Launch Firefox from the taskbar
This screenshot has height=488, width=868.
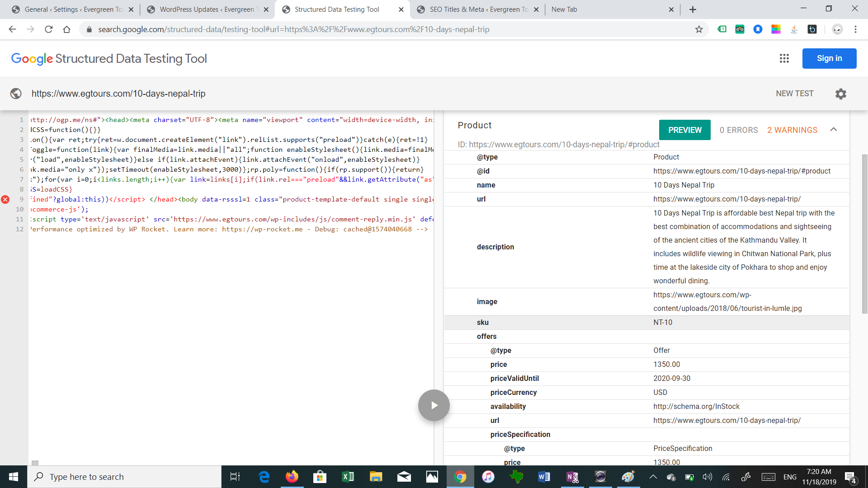click(292, 477)
